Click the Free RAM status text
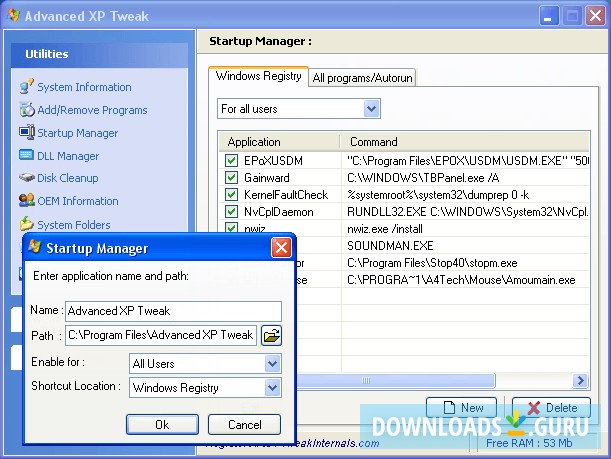The height and width of the screenshot is (459, 611). (529, 443)
